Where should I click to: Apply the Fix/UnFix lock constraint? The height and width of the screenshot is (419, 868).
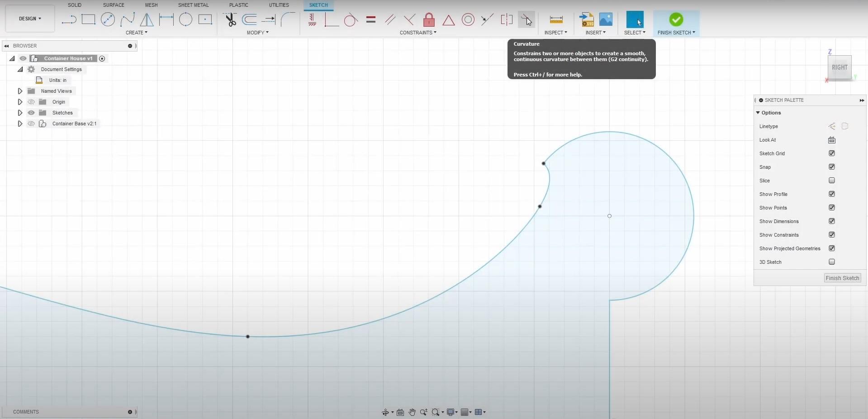429,19
